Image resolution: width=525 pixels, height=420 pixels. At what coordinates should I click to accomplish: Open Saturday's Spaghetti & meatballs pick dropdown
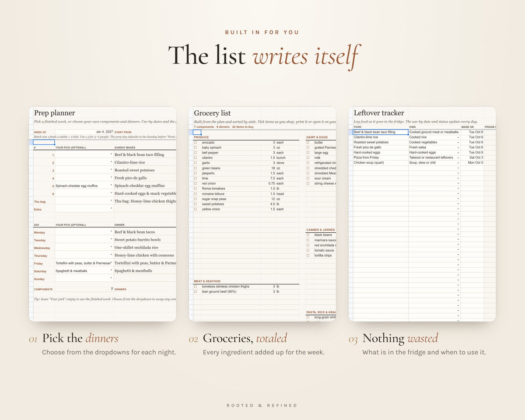click(x=111, y=271)
